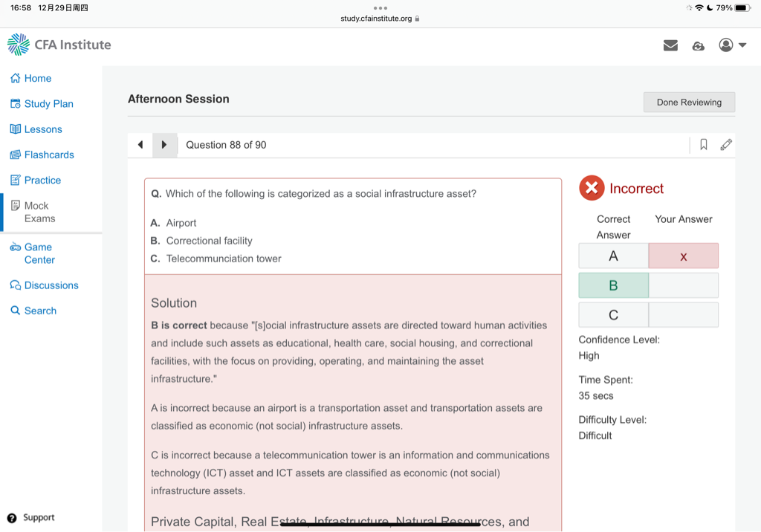Click the 16:58 clock in status bar
Screen dimensions: 761x532
[x=21, y=7]
